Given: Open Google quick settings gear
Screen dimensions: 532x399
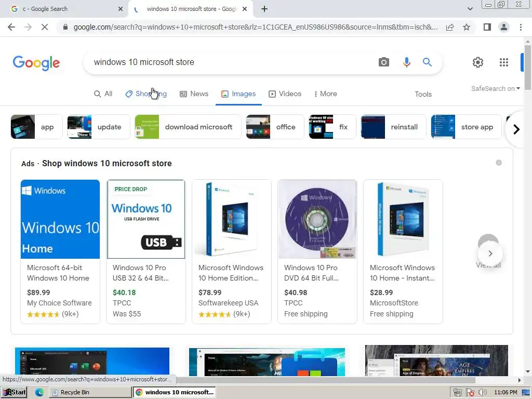Looking at the screenshot, I should [x=478, y=62].
